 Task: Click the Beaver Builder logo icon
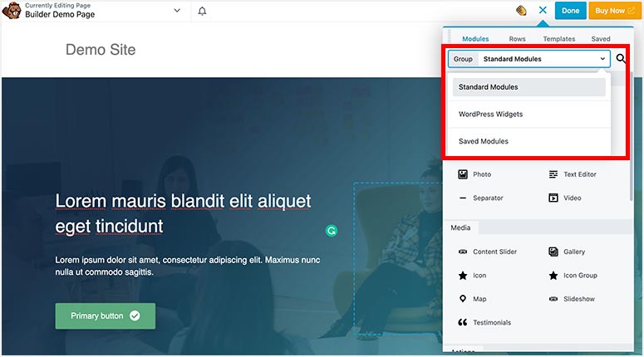click(11, 11)
